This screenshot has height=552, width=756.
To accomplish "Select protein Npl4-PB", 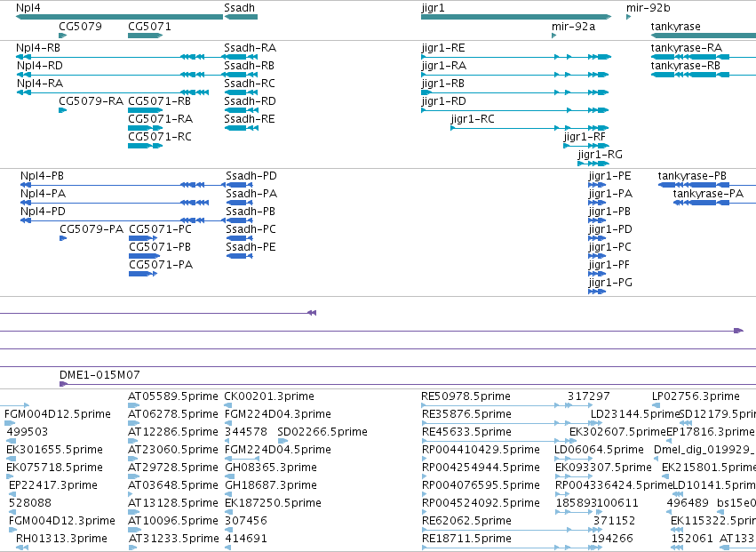I will (123, 185).
